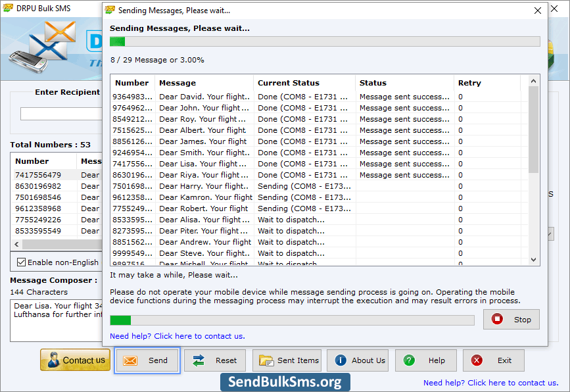Select the row 'Dear James. Your flight'
Screen dimensions: 570x392
click(x=320, y=141)
